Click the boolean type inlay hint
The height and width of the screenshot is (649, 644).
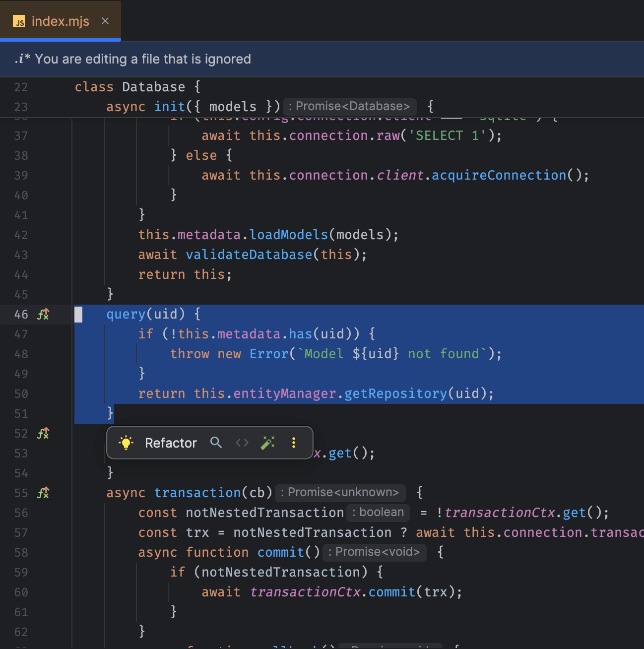tap(378, 512)
